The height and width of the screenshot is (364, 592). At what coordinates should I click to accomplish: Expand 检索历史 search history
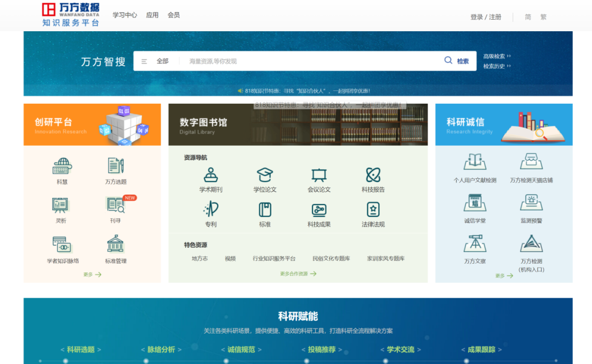[x=497, y=66]
